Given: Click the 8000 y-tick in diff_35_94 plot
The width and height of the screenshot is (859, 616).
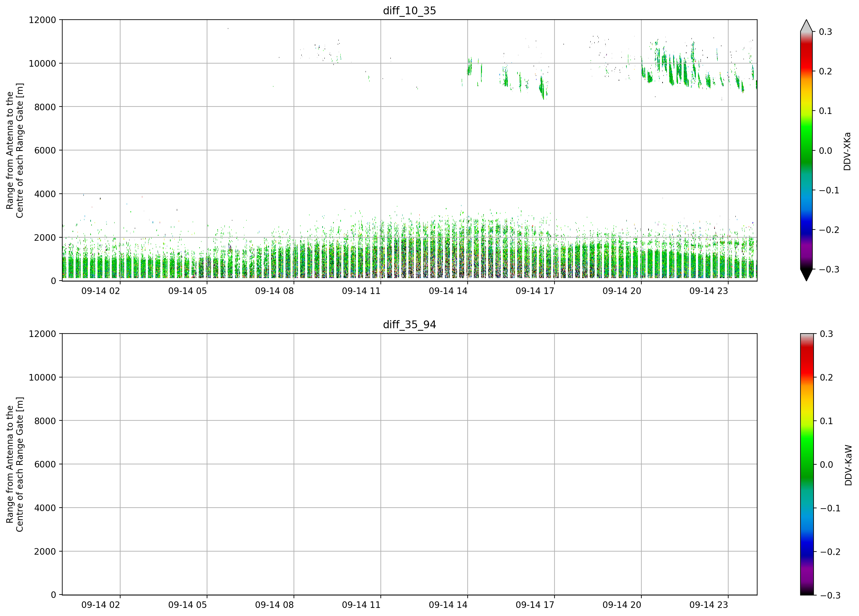Looking at the screenshot, I should [45, 421].
